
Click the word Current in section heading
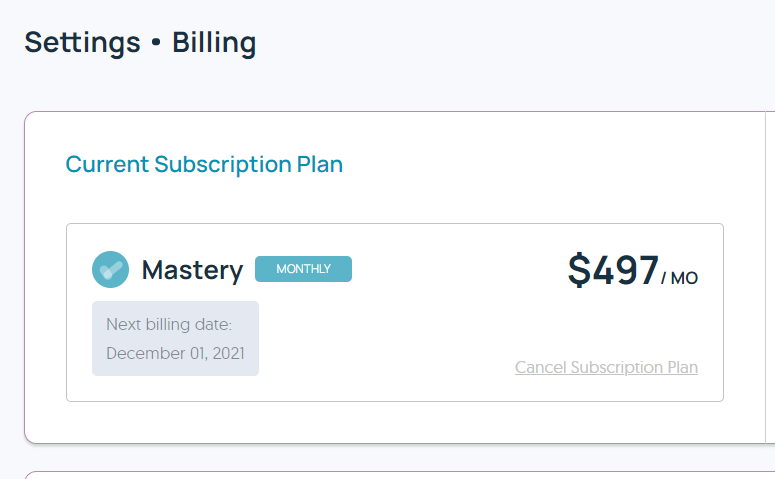[x=107, y=164]
